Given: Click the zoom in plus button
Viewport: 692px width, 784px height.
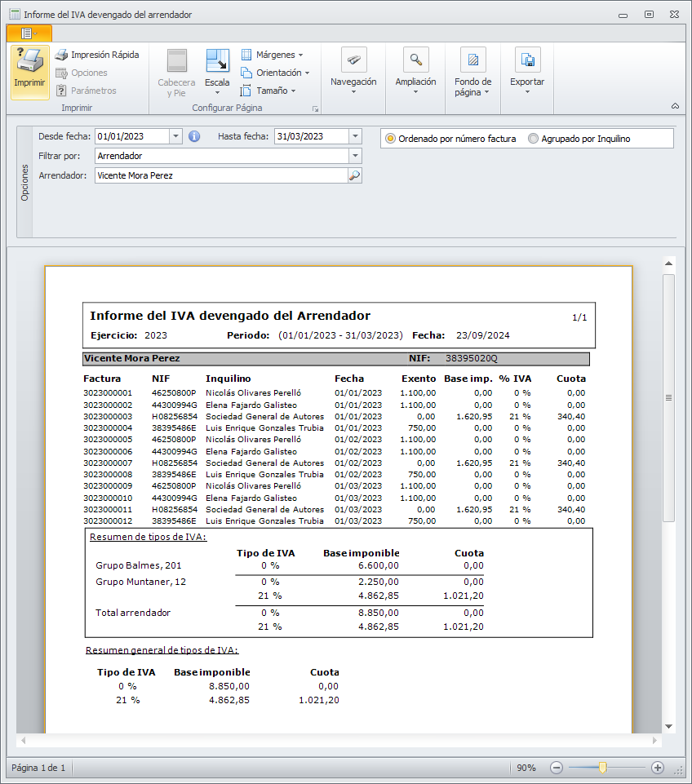Looking at the screenshot, I should pyautogui.click(x=658, y=768).
